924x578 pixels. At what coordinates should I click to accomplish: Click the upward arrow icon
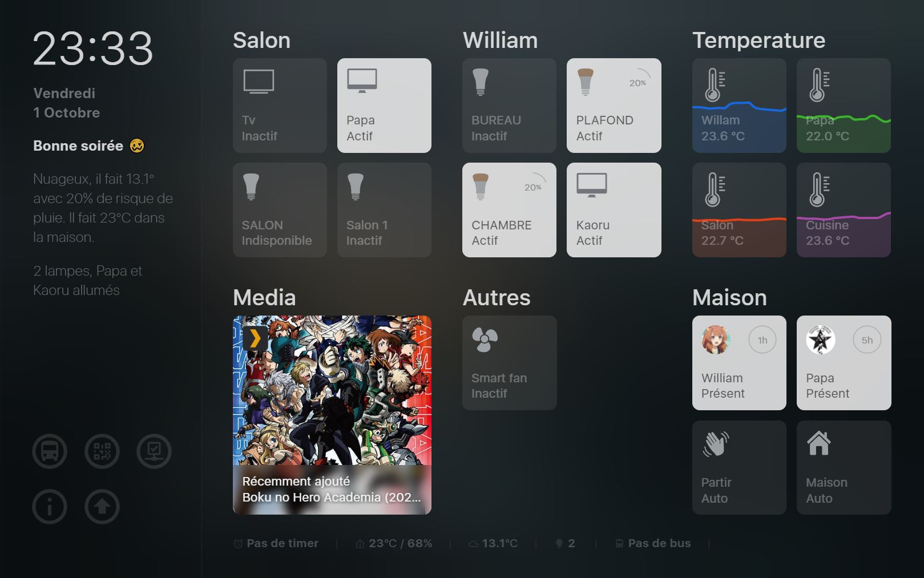[x=102, y=507]
